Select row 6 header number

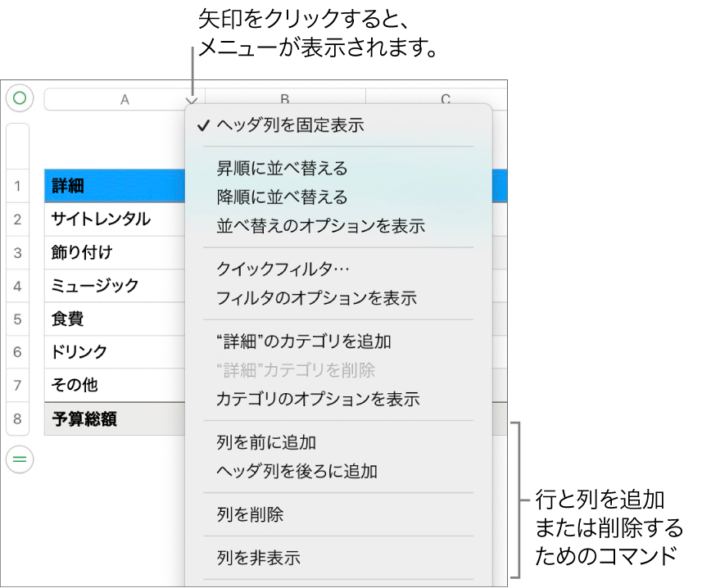coord(17,352)
